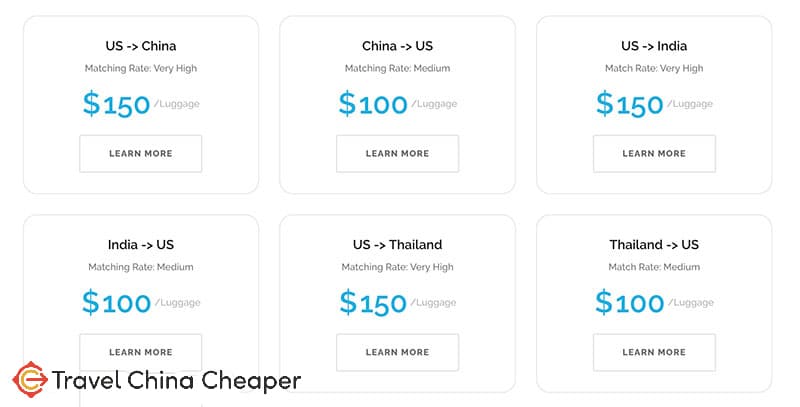The image size is (800, 407).
Task: Select the India -> US card title
Action: [x=141, y=245]
